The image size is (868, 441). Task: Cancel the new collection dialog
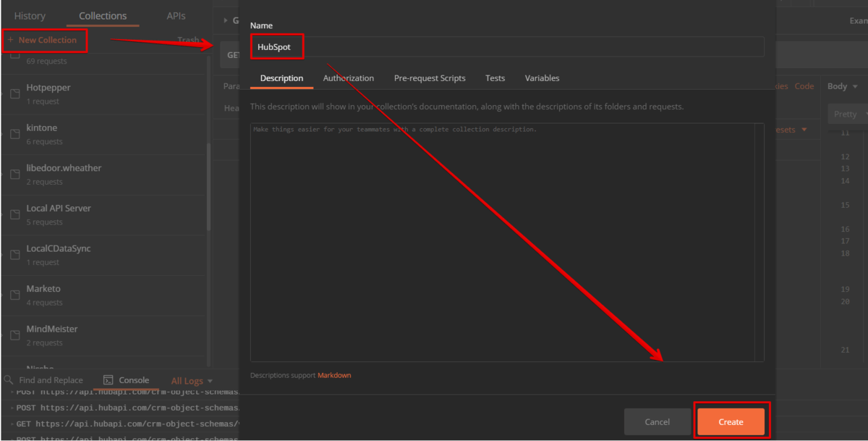coord(658,422)
